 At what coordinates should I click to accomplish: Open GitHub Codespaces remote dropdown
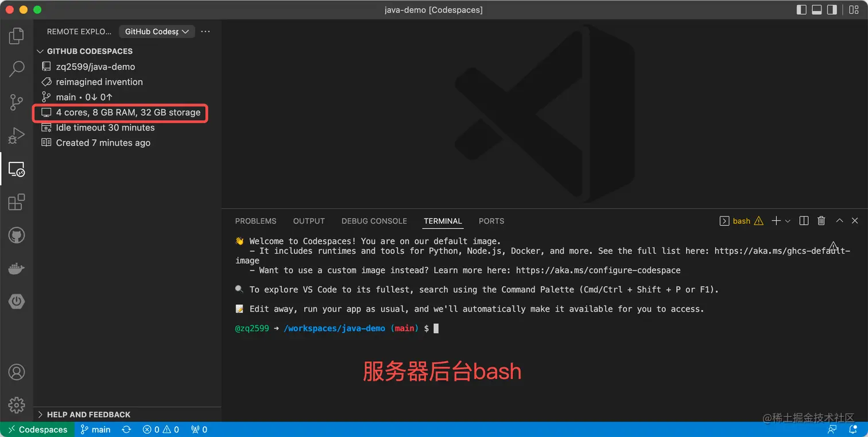pyautogui.click(x=157, y=32)
